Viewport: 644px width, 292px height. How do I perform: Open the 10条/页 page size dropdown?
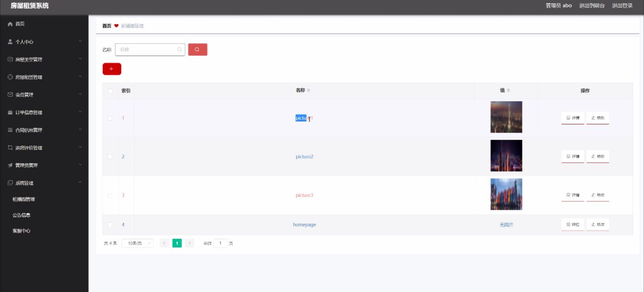click(137, 243)
